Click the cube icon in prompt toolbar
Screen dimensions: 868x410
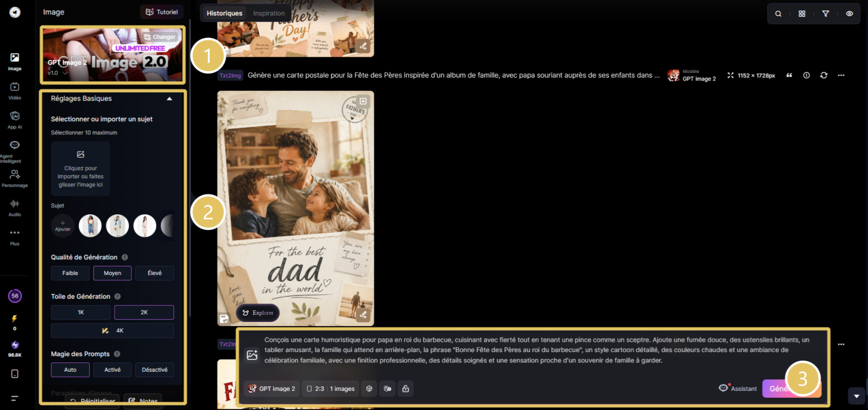(x=369, y=389)
